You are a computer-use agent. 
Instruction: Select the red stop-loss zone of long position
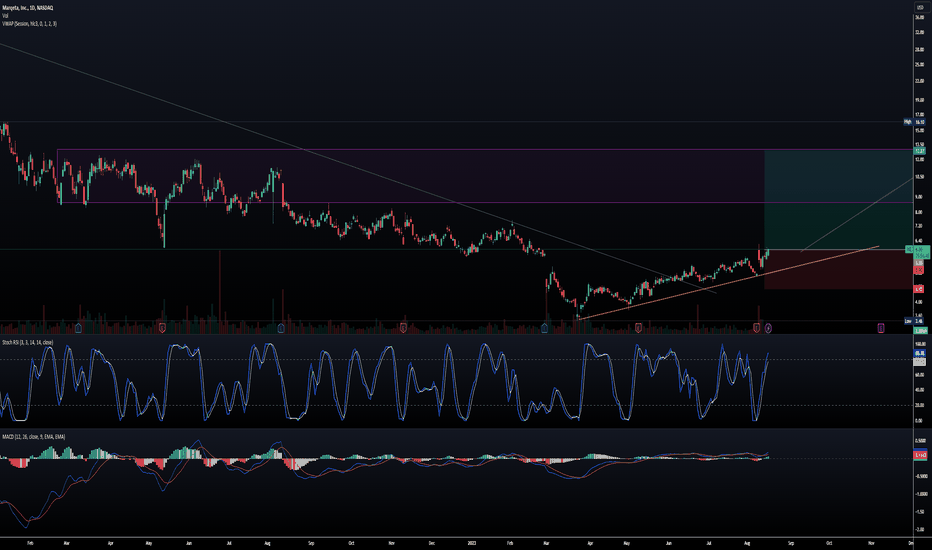click(838, 269)
